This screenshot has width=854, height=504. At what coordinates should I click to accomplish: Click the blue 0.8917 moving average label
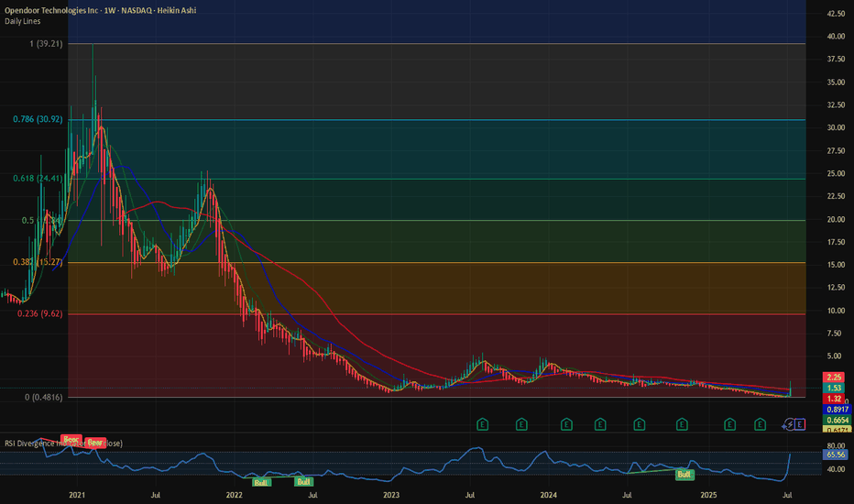tap(838, 410)
